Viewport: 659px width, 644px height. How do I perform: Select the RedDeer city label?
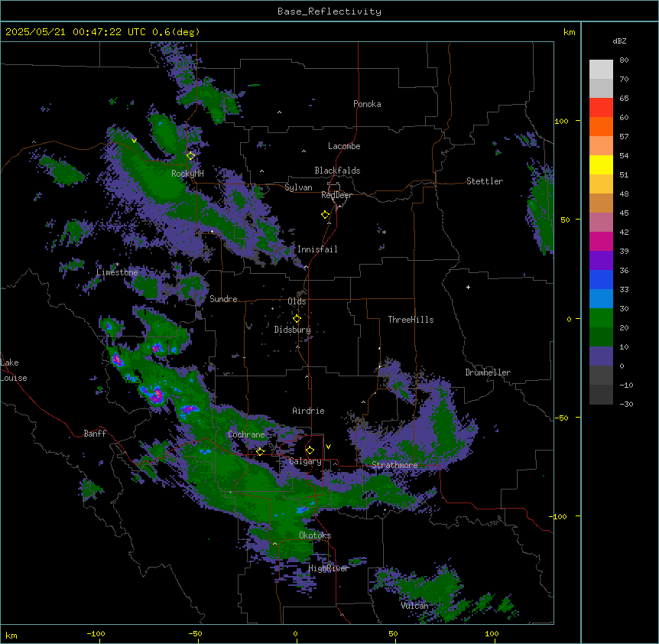tap(336, 195)
